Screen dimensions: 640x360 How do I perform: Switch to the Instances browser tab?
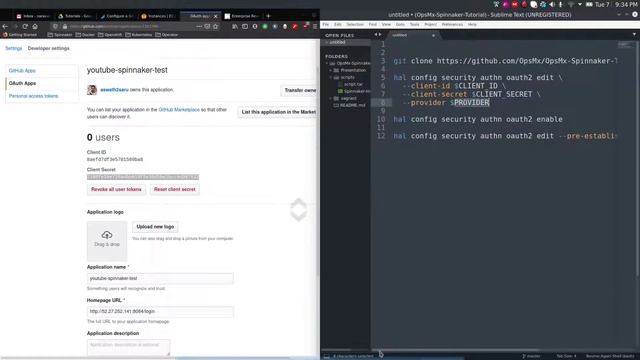158,16
